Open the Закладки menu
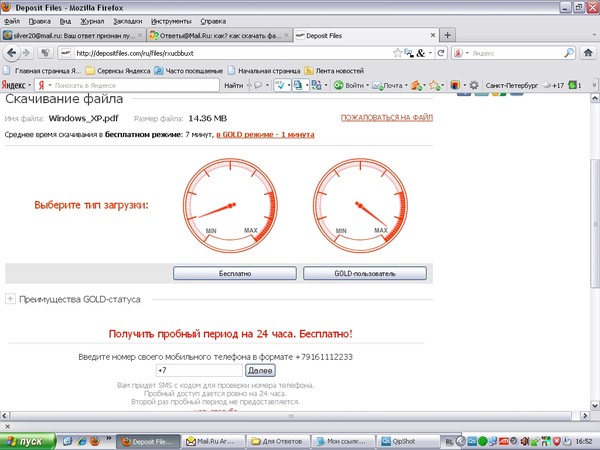Image resolution: width=600 pixels, height=450 pixels. point(127,21)
